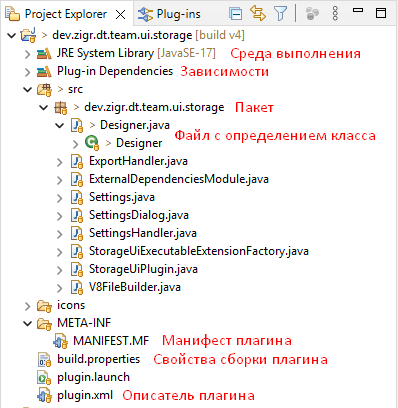Click the META-INF folder icon
The height and width of the screenshot is (408, 398).
coord(44,324)
